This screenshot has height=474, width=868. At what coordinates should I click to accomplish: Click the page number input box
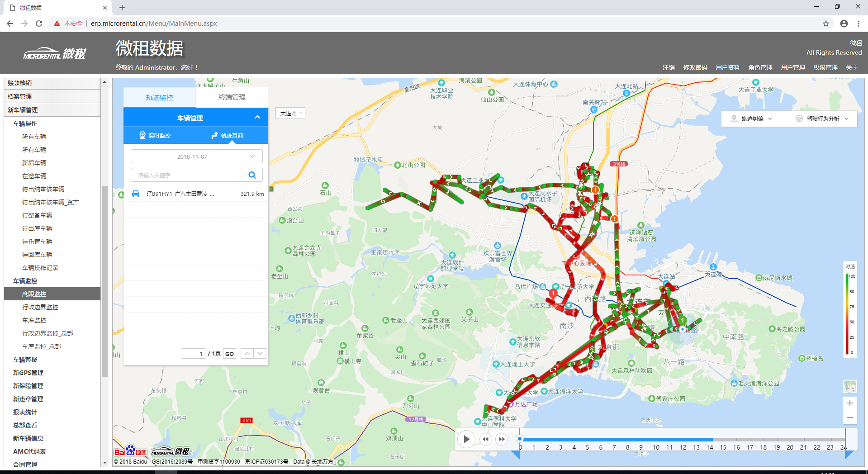(194, 354)
